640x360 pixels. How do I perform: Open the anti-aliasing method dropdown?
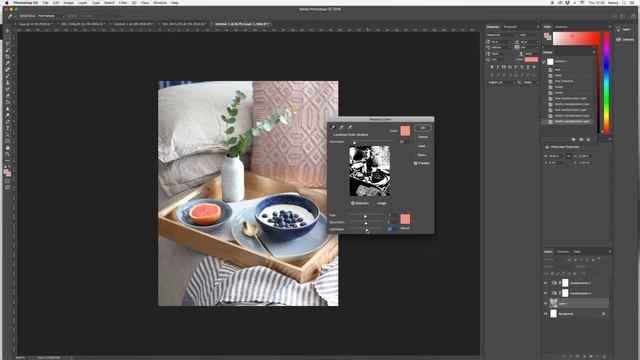pos(531,82)
